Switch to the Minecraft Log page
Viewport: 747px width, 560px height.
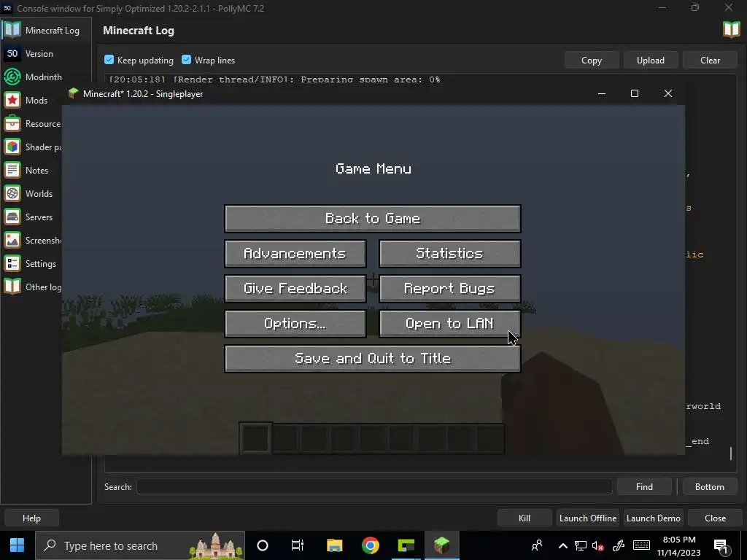tap(46, 30)
